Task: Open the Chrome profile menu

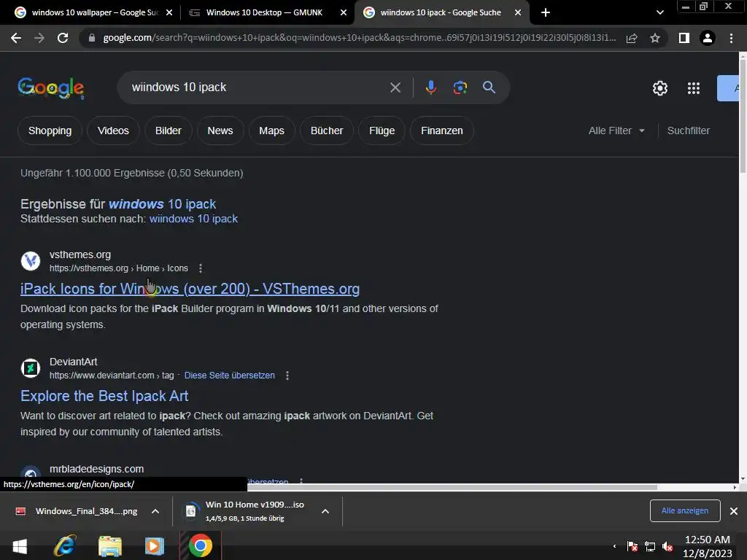Action: [x=708, y=38]
